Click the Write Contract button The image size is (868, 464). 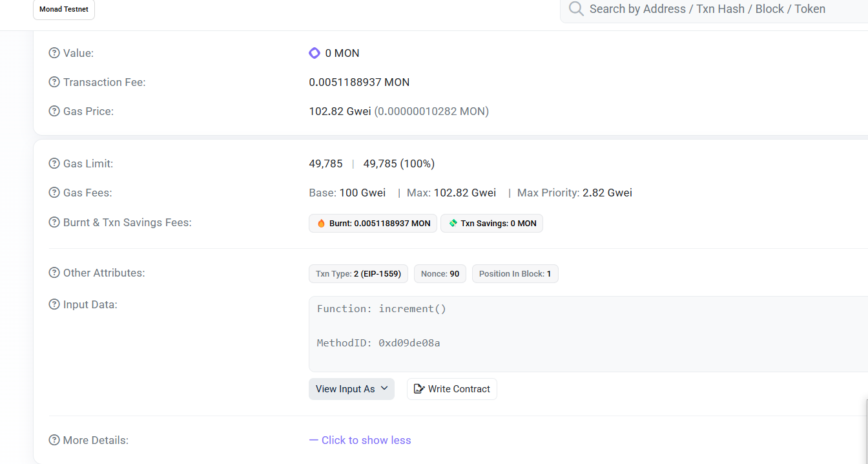(452, 389)
